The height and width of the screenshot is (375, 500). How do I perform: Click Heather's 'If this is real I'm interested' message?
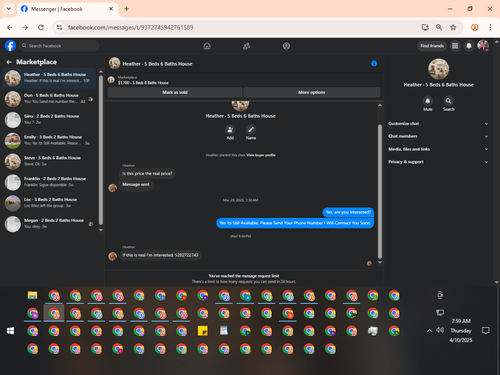(160, 255)
